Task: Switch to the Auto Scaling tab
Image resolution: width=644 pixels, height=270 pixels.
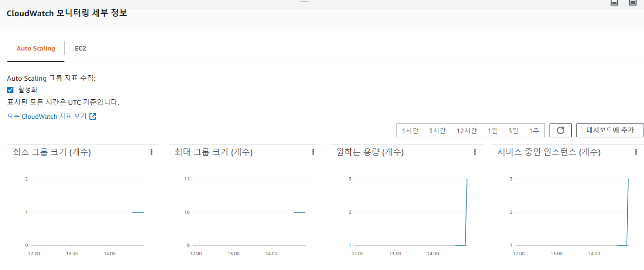Action: pos(36,48)
